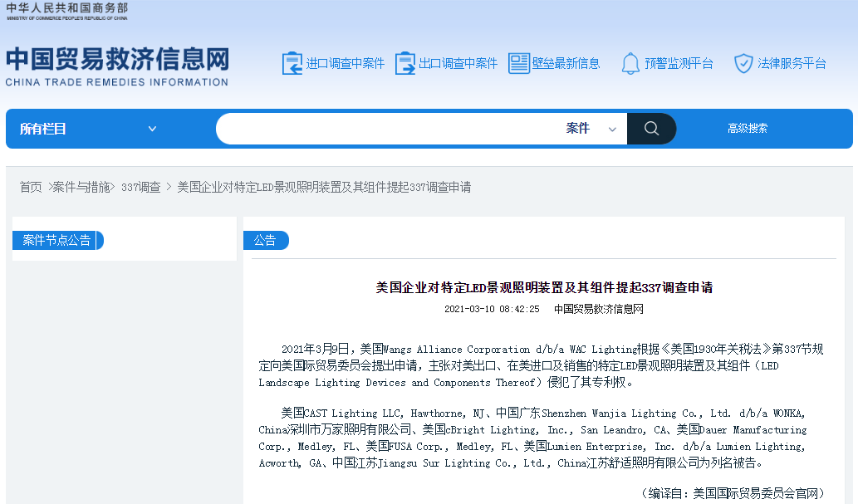Click the text Wangs Alliance Corporation
The image size is (858, 504).
click(x=456, y=349)
